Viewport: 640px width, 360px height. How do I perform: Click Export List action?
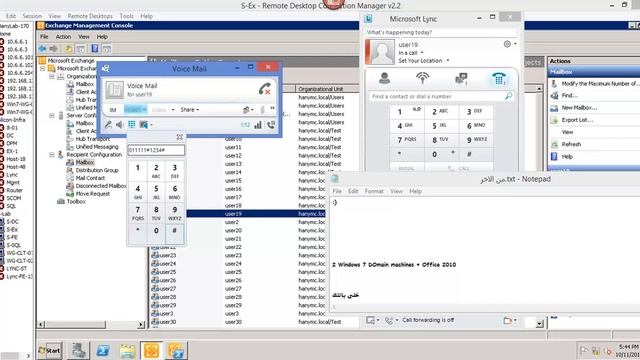tap(577, 120)
